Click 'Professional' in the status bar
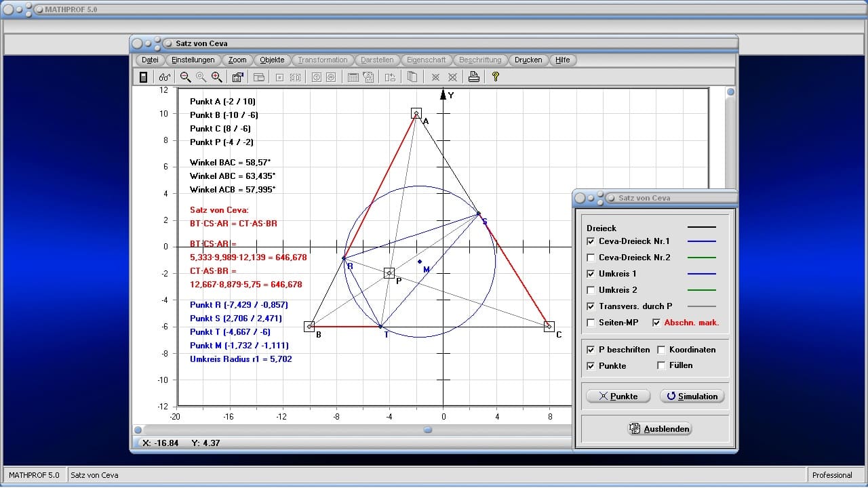Image resolution: width=868 pixels, height=488 pixels. (832, 475)
